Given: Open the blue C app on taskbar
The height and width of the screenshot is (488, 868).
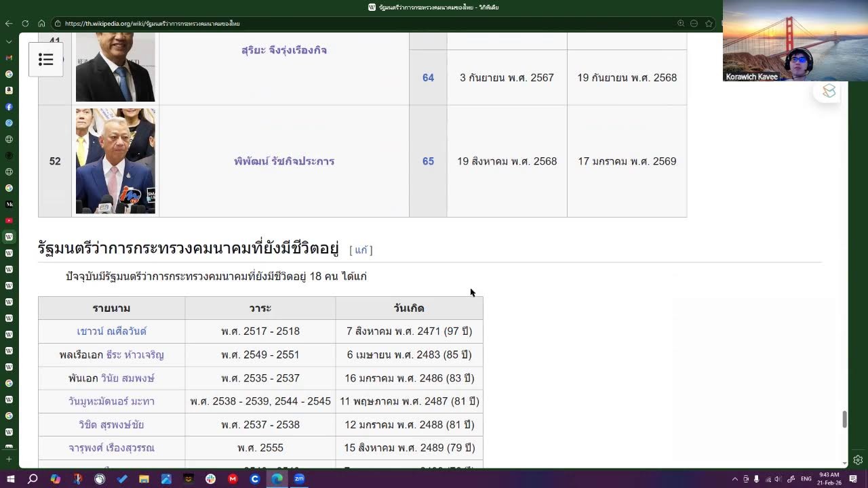Looking at the screenshot, I should (255, 479).
